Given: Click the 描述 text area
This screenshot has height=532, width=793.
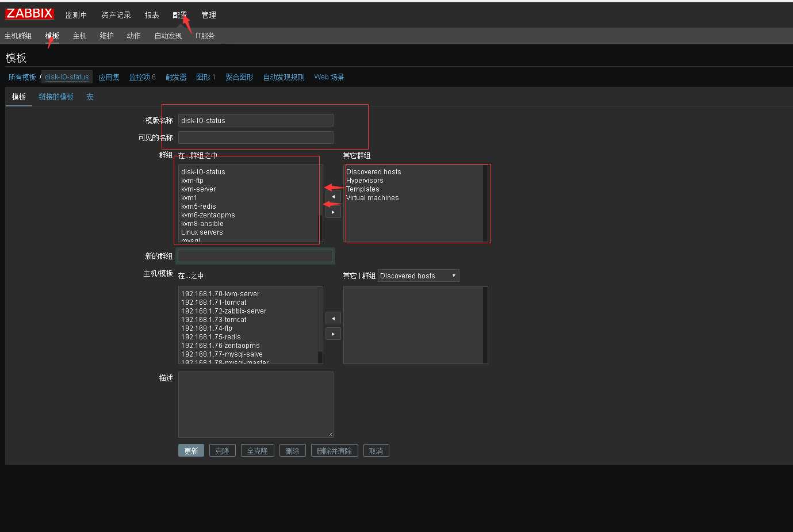Looking at the screenshot, I should [x=255, y=404].
